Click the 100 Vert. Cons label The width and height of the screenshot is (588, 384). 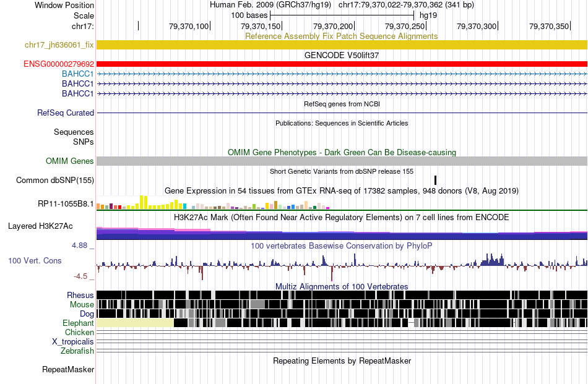click(x=35, y=260)
